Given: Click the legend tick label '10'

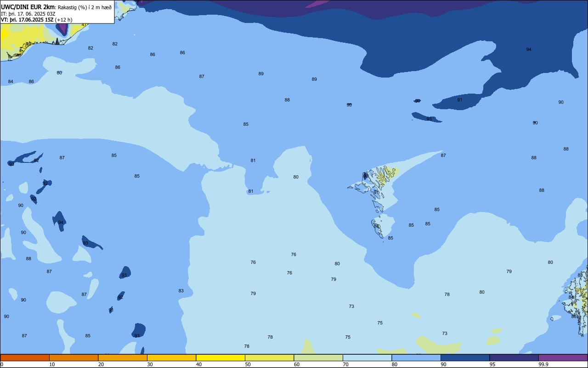Looking at the screenshot, I should 52,364.
